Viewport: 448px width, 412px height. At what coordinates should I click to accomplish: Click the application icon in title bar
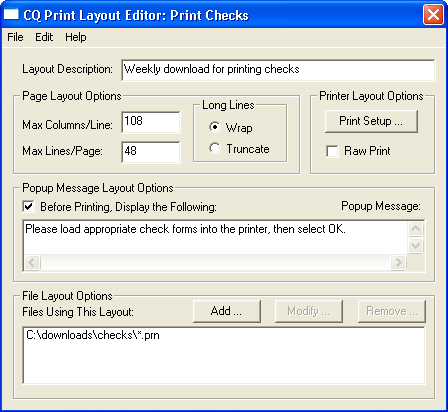[11, 14]
